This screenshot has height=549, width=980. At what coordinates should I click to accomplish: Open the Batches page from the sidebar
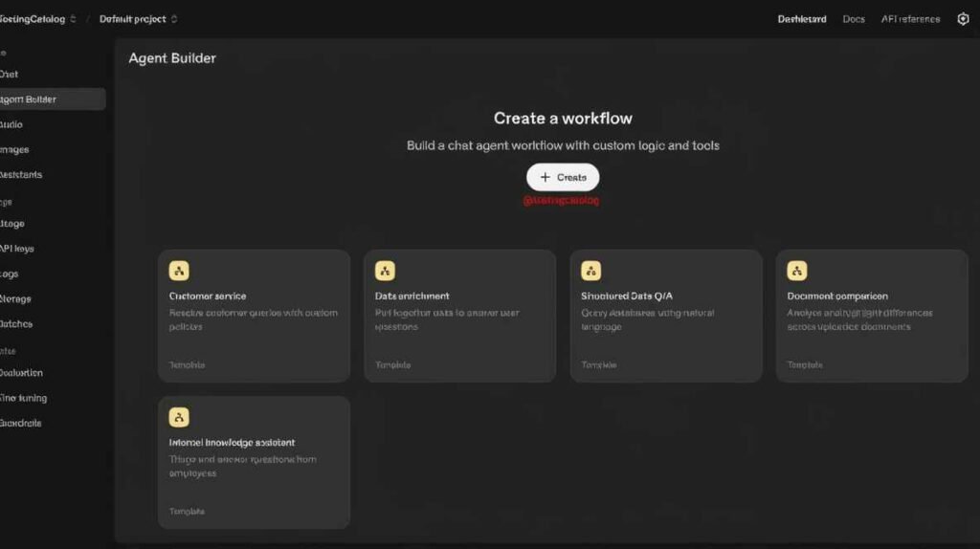(x=17, y=324)
